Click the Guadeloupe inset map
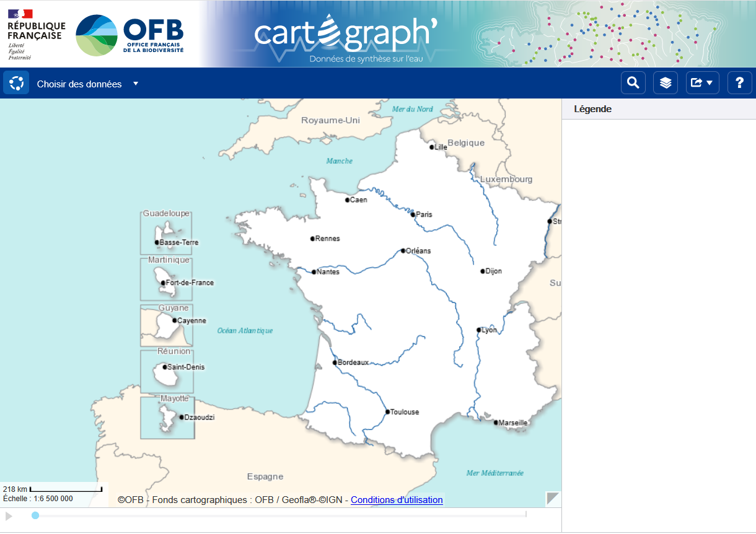Viewport: 756px width, 534px height. click(166, 234)
